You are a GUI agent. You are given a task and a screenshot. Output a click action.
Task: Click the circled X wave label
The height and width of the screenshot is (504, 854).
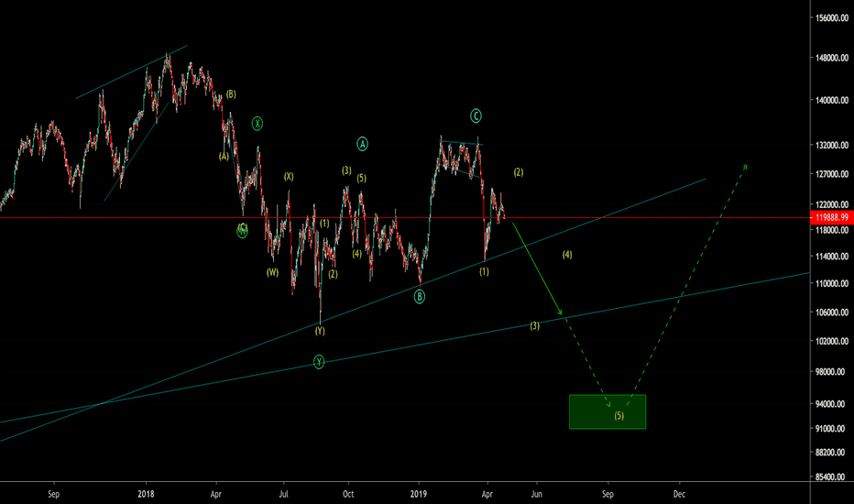[x=257, y=124]
